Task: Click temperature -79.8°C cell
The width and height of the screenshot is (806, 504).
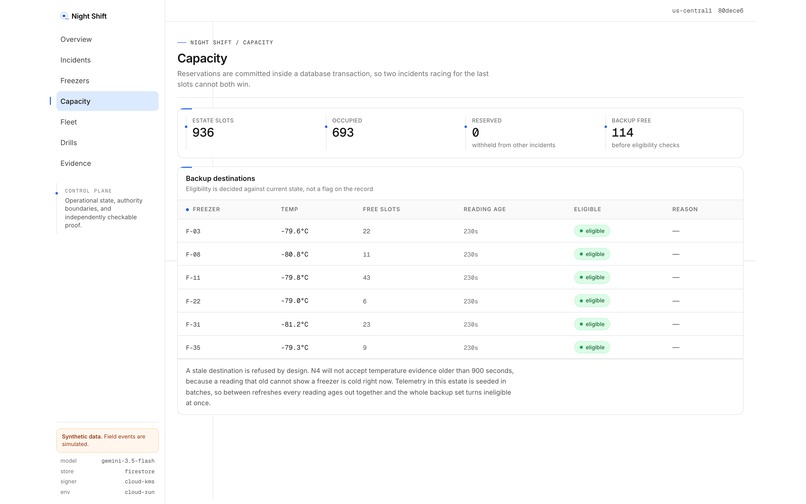Action: pos(295,277)
